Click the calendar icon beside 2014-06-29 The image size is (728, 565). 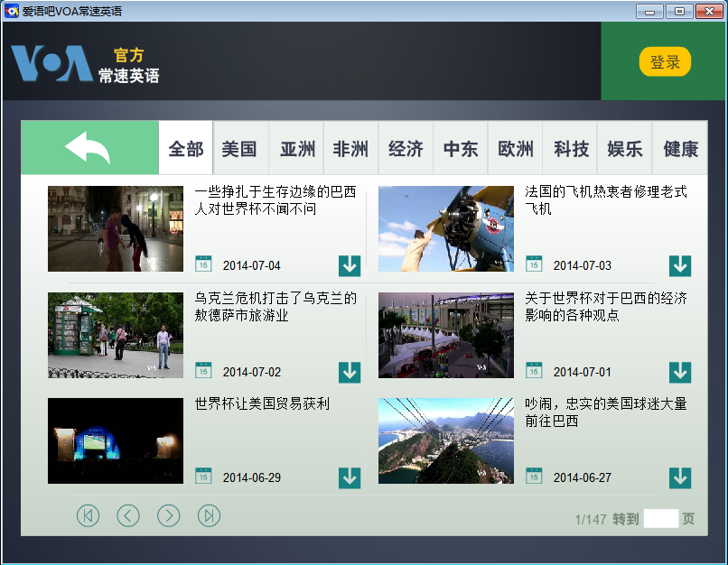click(203, 476)
